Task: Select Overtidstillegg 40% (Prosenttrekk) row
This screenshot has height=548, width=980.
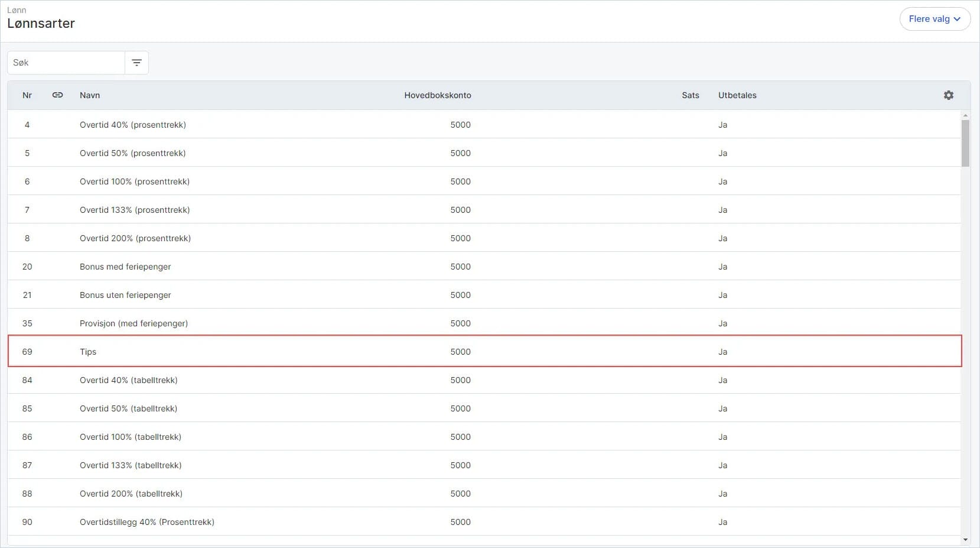Action: coord(484,522)
